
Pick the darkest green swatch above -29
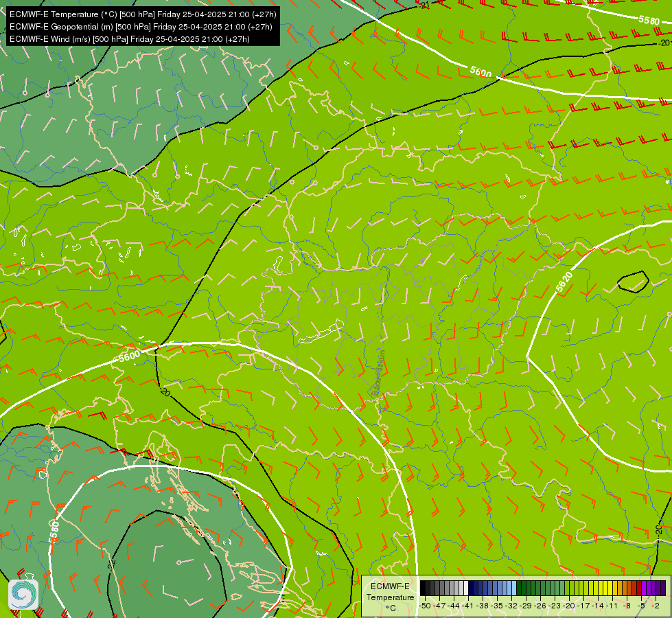pos(519,588)
